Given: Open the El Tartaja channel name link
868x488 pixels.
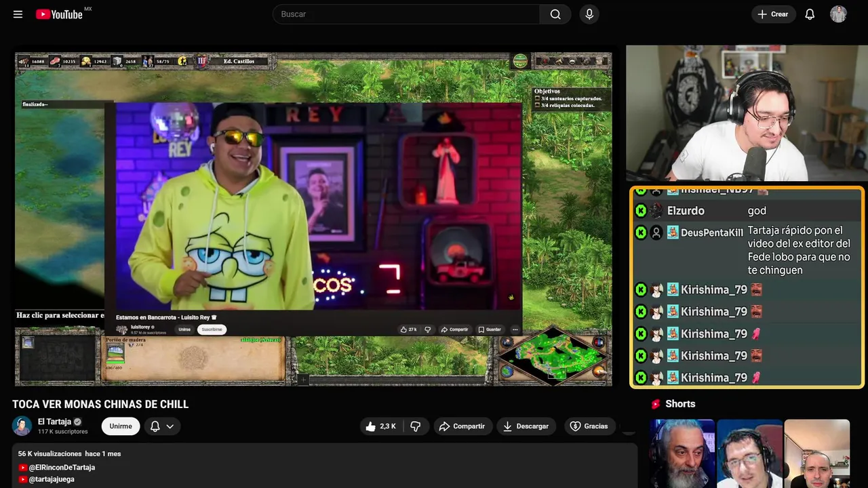Looking at the screenshot, I should tap(54, 422).
